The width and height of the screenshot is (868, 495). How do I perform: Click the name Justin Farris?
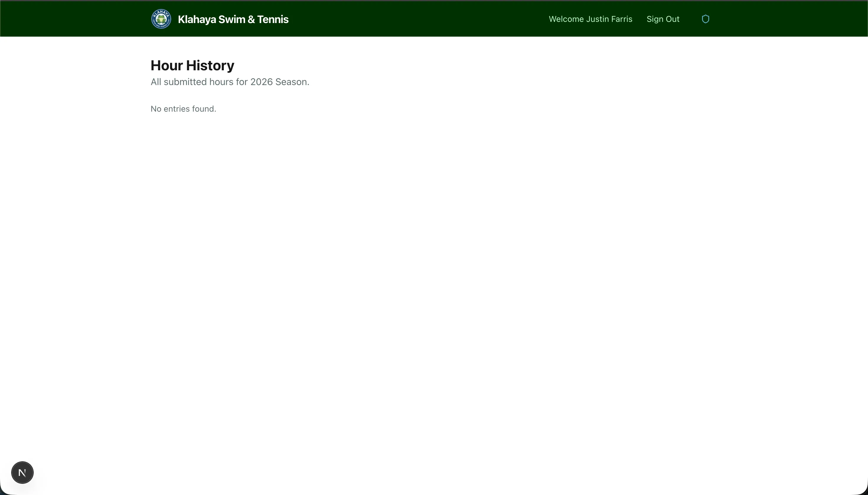point(609,19)
